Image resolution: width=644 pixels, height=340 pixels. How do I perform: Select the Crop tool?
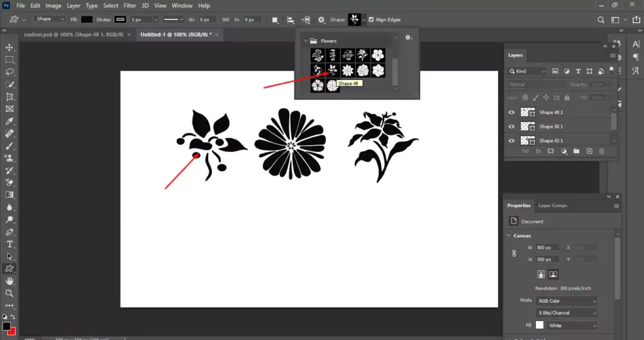click(x=9, y=97)
